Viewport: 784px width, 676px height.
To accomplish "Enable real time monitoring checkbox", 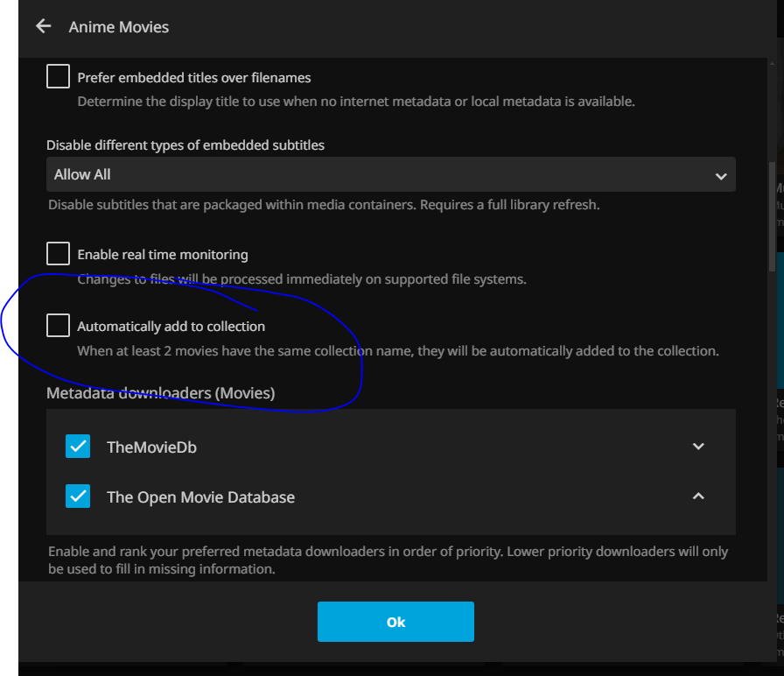I will (58, 254).
